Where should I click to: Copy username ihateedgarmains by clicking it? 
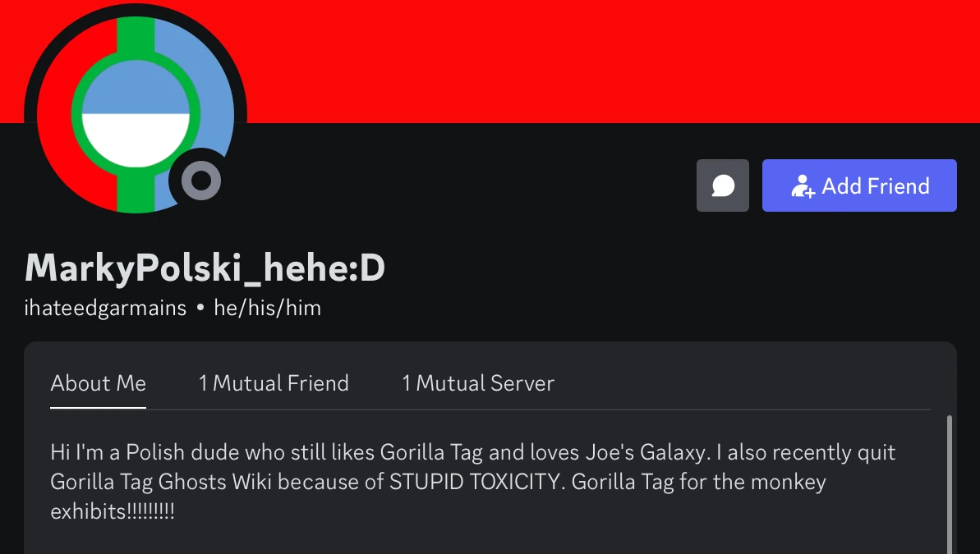(105, 308)
